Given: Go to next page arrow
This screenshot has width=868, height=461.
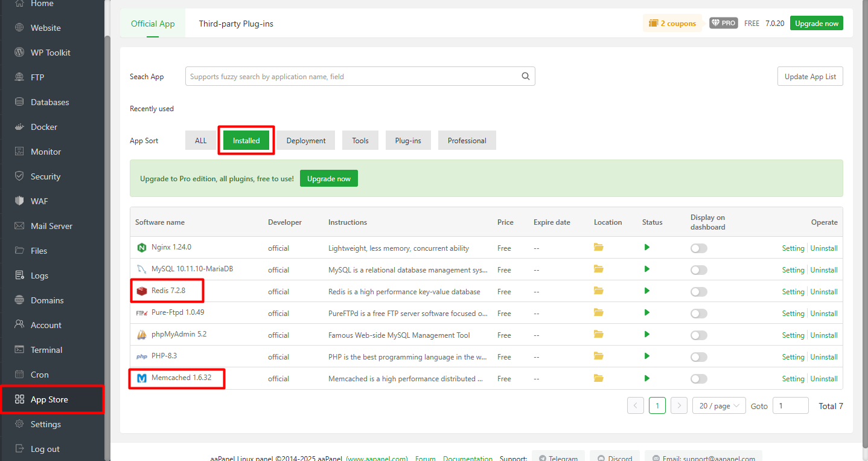Looking at the screenshot, I should 679,406.
